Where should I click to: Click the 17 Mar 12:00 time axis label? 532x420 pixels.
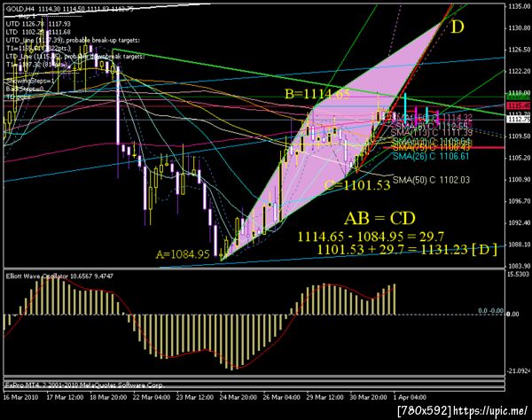click(x=65, y=397)
